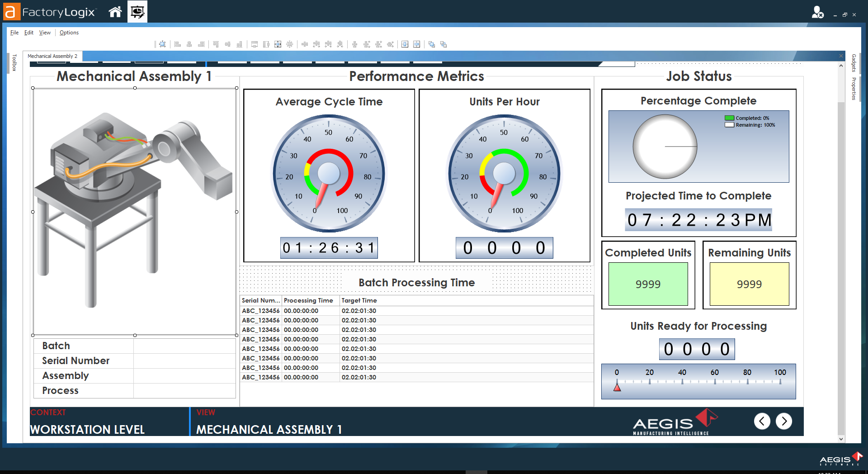Select the Align Lefts toolbar icon

coord(176,44)
